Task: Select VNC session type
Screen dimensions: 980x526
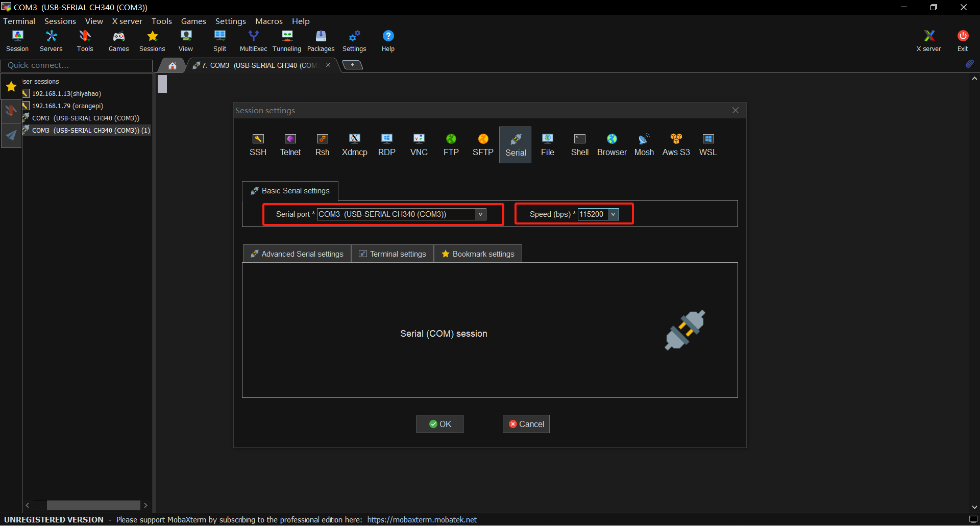Action: pos(419,145)
